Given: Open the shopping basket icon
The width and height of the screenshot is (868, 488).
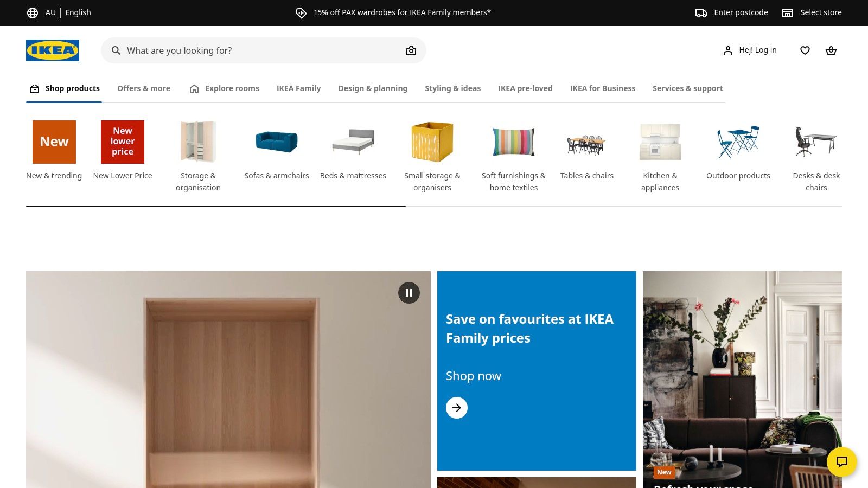Looking at the screenshot, I should (831, 50).
